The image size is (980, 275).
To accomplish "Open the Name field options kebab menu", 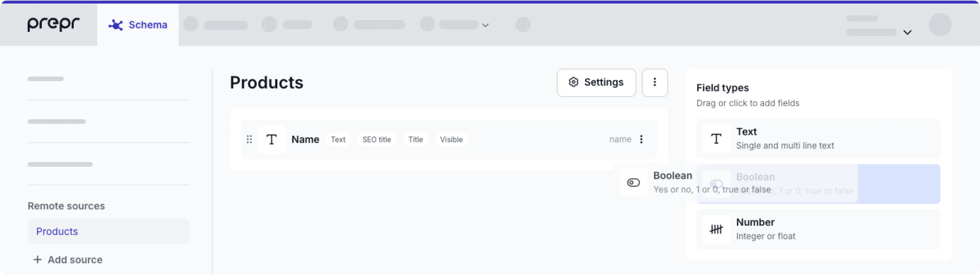I will [x=641, y=139].
